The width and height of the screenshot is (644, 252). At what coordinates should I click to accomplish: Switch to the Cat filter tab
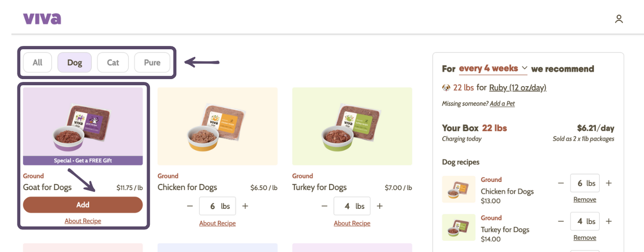point(113,63)
